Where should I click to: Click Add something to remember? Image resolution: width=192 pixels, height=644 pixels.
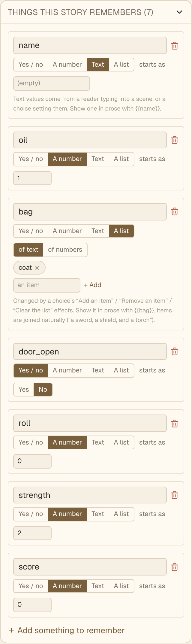coord(67,630)
